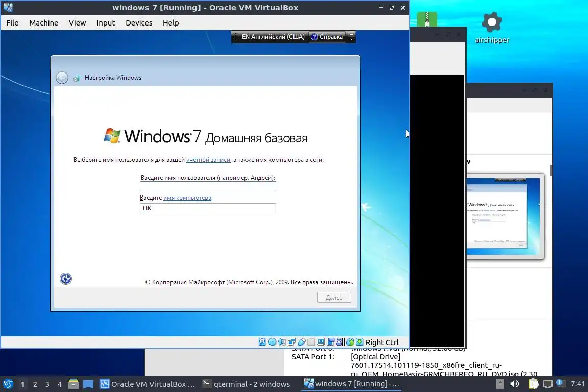Select windows 7 [Running] taskbar entry
Image resolution: width=588 pixels, height=392 pixels.
pos(351,384)
